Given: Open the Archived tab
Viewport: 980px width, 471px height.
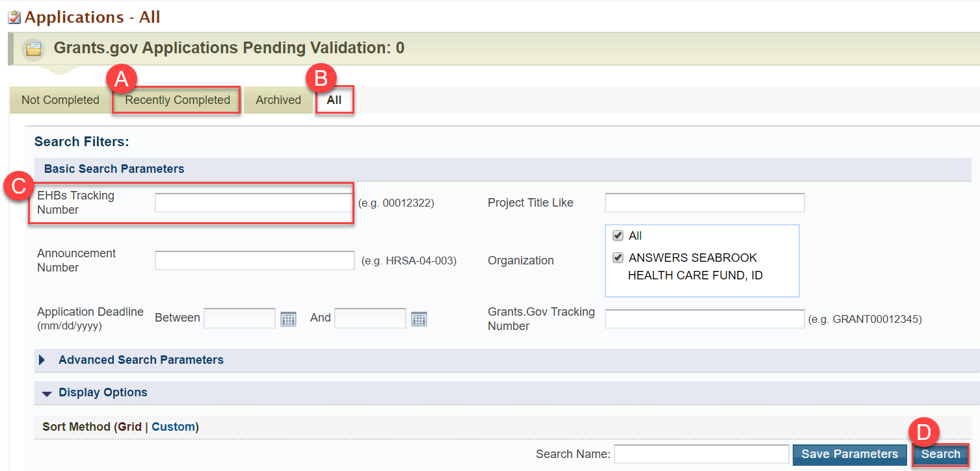Looking at the screenshot, I should pyautogui.click(x=278, y=100).
